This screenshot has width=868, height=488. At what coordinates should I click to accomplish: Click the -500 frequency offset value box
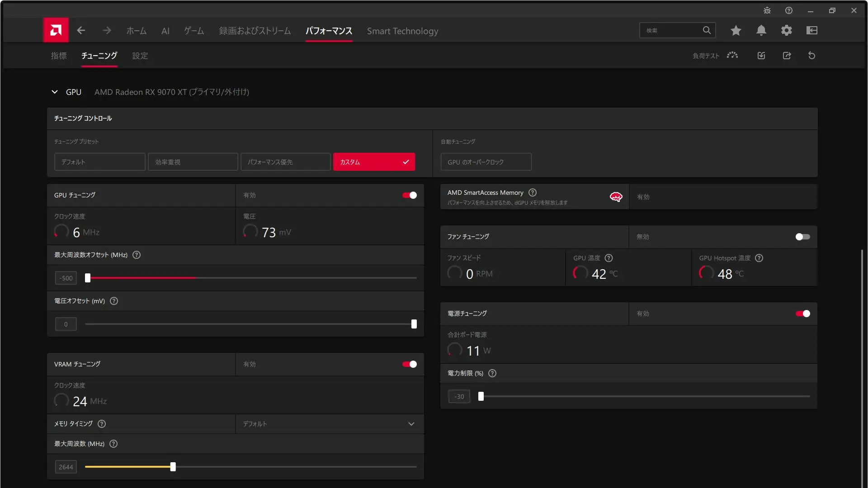point(66,278)
